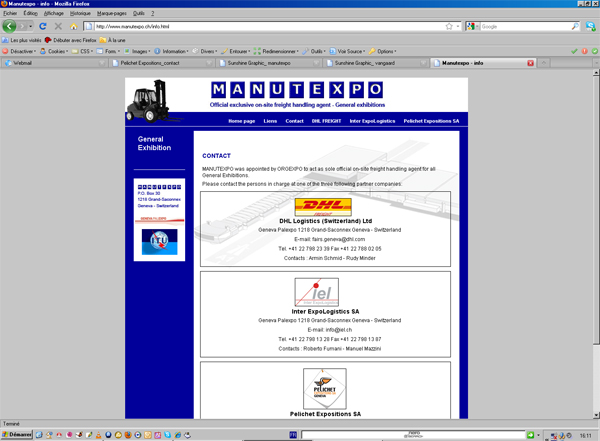Open the Entourer developer toolbar menu
The height and width of the screenshot is (441, 600).
coord(236,51)
